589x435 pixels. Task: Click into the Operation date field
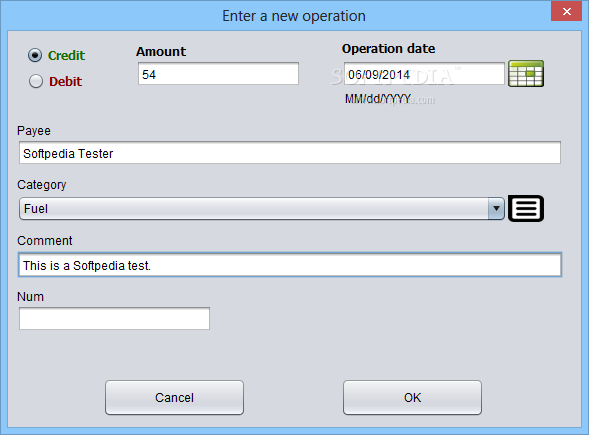424,74
